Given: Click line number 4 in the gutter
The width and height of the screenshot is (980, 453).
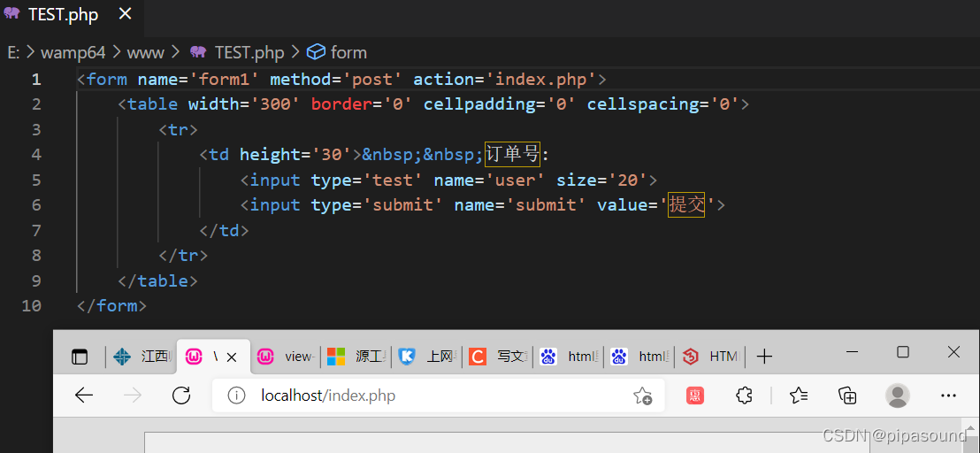Looking at the screenshot, I should pyautogui.click(x=35, y=154).
